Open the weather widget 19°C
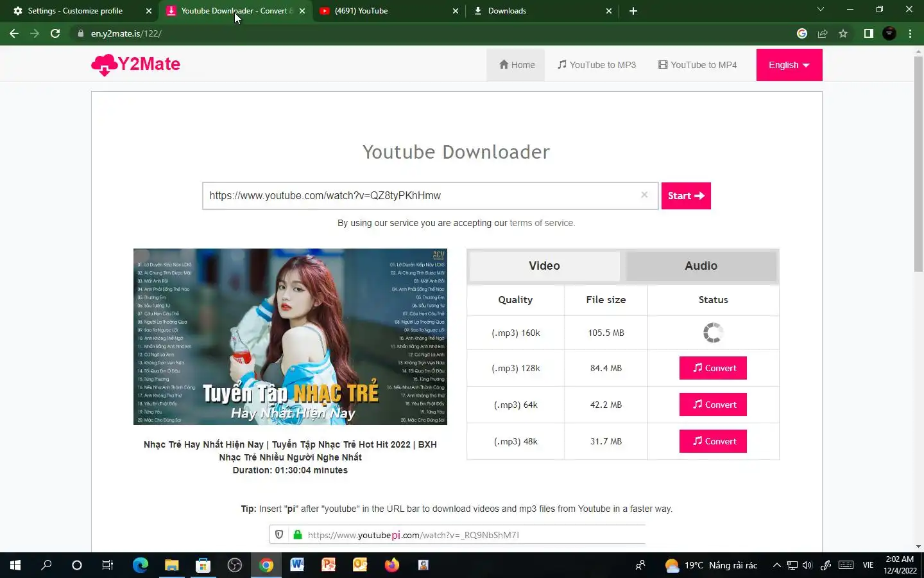 click(711, 565)
